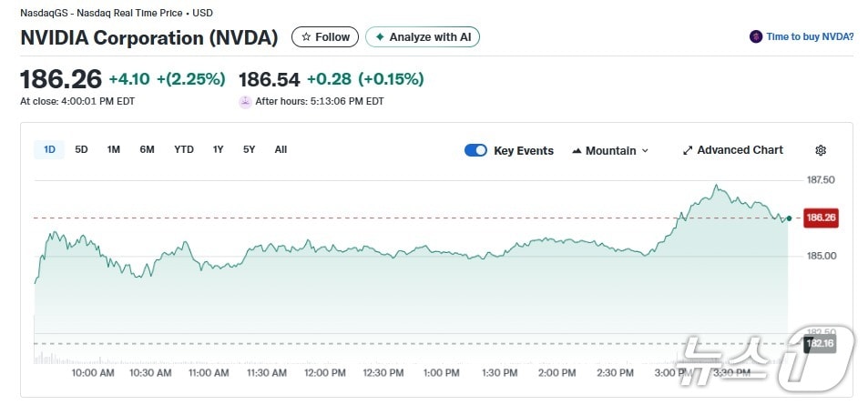Screen dimensions: 868x405
Task: Click the star icon in Follow
Action: pyautogui.click(x=306, y=37)
